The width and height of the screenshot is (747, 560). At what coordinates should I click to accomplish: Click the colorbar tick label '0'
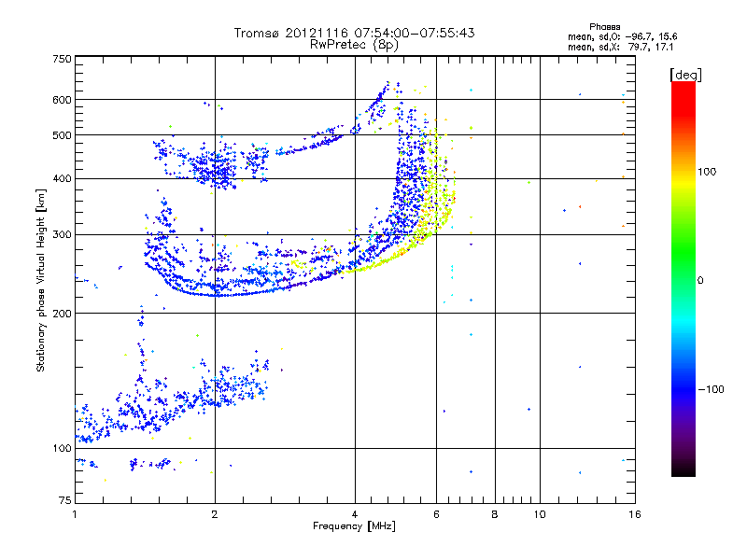point(700,281)
